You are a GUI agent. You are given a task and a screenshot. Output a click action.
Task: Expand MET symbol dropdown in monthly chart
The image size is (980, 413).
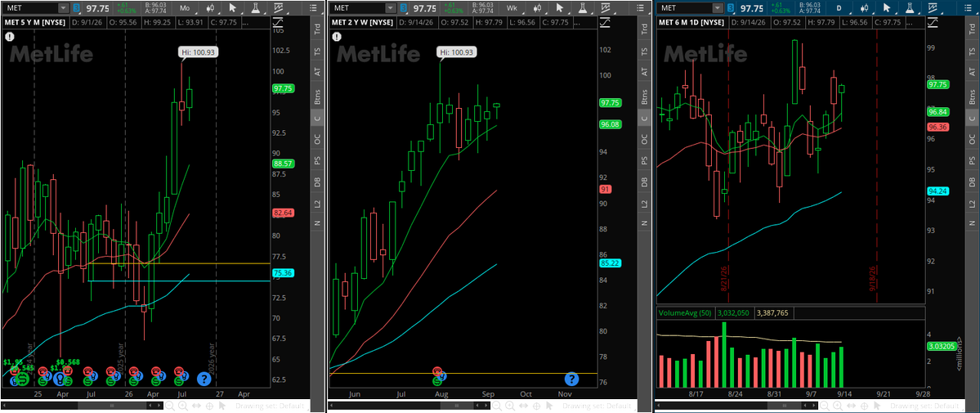64,8
